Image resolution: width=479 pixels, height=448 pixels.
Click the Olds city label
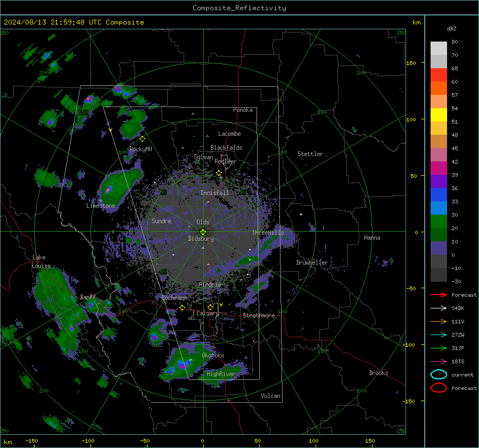coord(203,222)
